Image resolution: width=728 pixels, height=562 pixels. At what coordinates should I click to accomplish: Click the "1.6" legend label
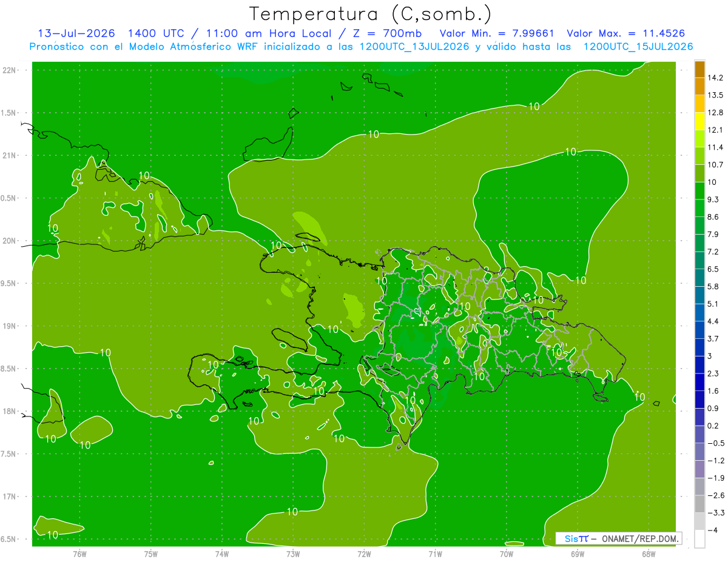pos(713,390)
